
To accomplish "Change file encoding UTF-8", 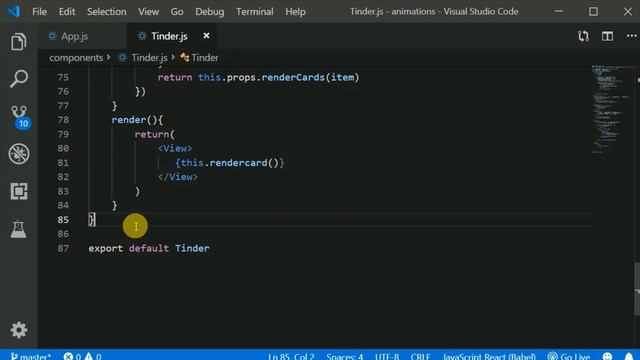I will (x=387, y=356).
